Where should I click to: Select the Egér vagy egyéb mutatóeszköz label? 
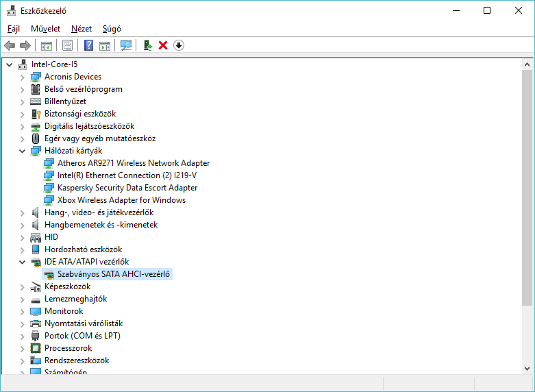pyautogui.click(x=100, y=138)
